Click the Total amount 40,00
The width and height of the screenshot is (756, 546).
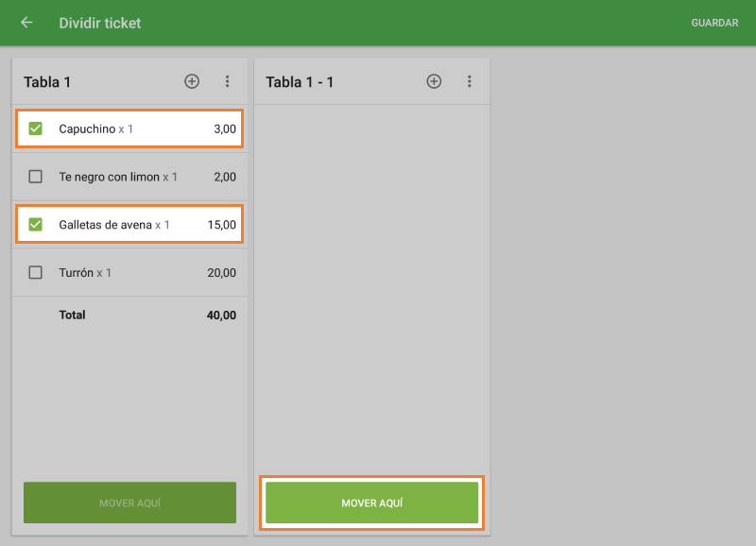tap(221, 316)
